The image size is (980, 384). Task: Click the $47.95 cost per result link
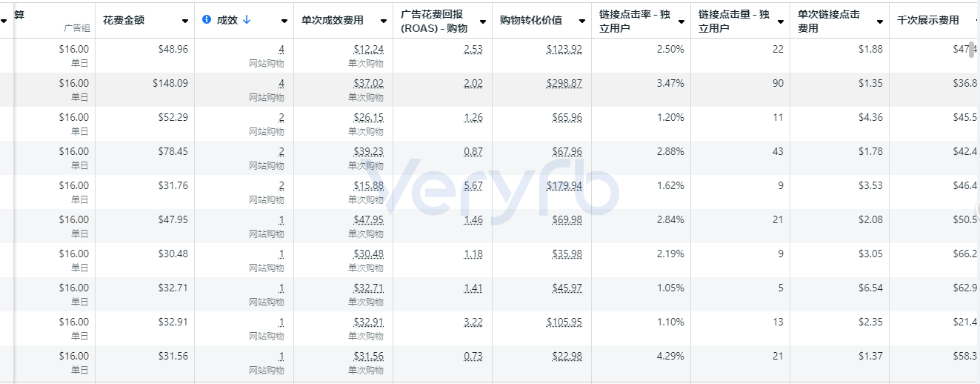point(368,220)
